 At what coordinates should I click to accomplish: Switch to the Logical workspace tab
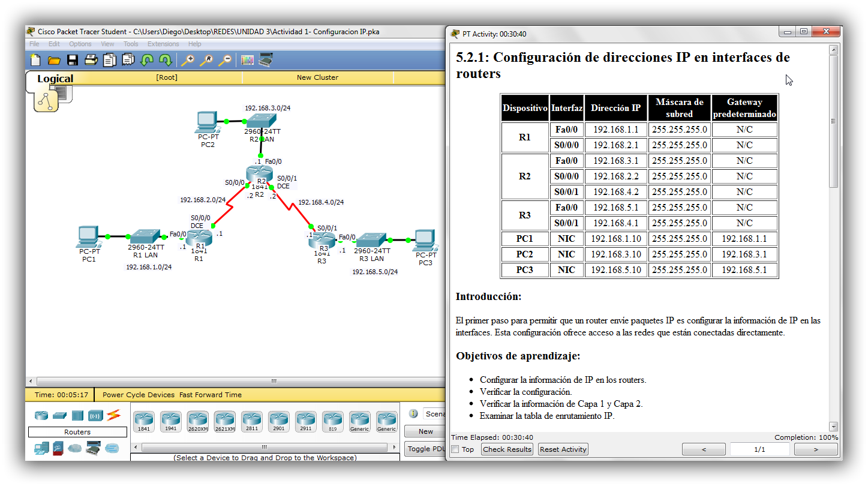click(x=56, y=78)
